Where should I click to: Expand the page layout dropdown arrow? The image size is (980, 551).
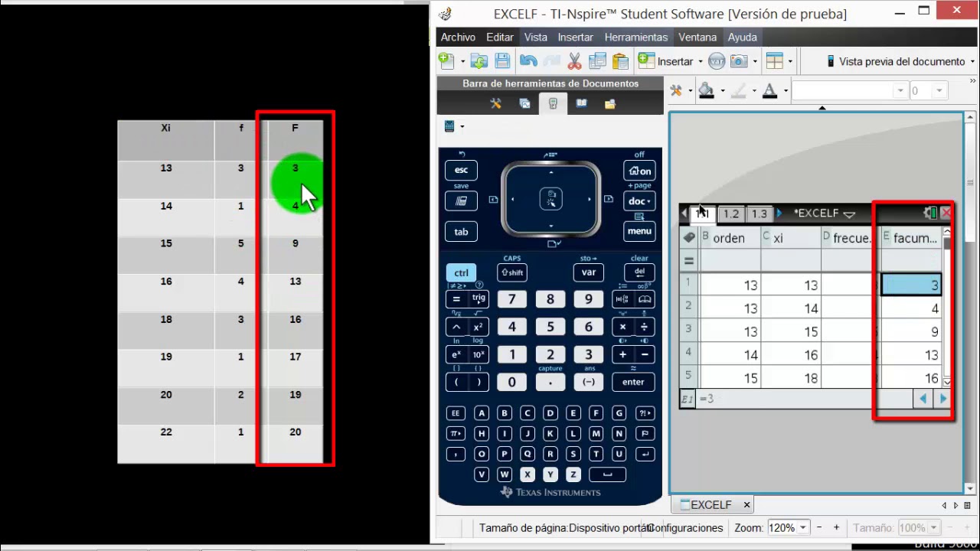[789, 62]
